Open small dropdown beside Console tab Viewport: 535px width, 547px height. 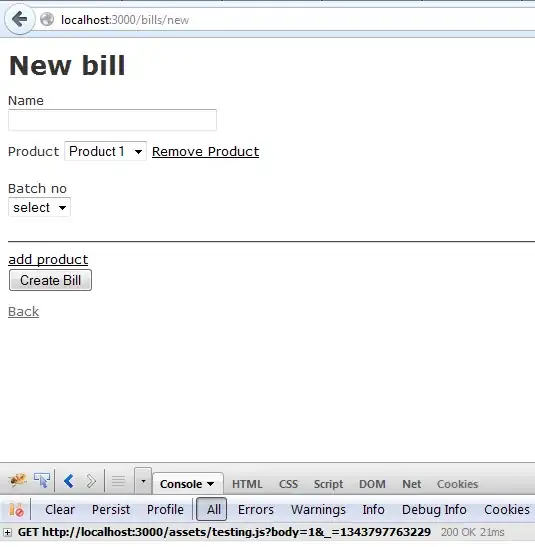point(143,481)
